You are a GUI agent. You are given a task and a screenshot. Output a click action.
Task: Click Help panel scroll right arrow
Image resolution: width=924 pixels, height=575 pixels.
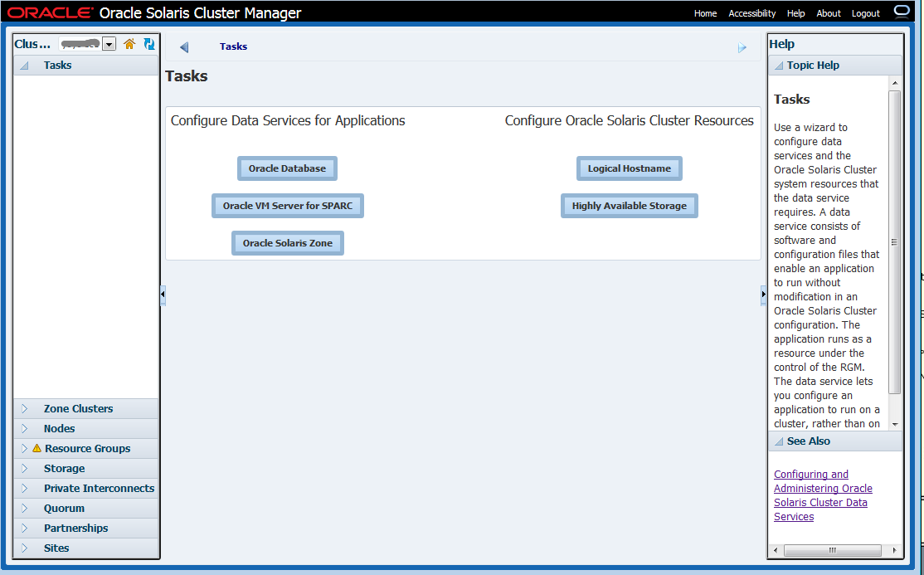coord(894,550)
